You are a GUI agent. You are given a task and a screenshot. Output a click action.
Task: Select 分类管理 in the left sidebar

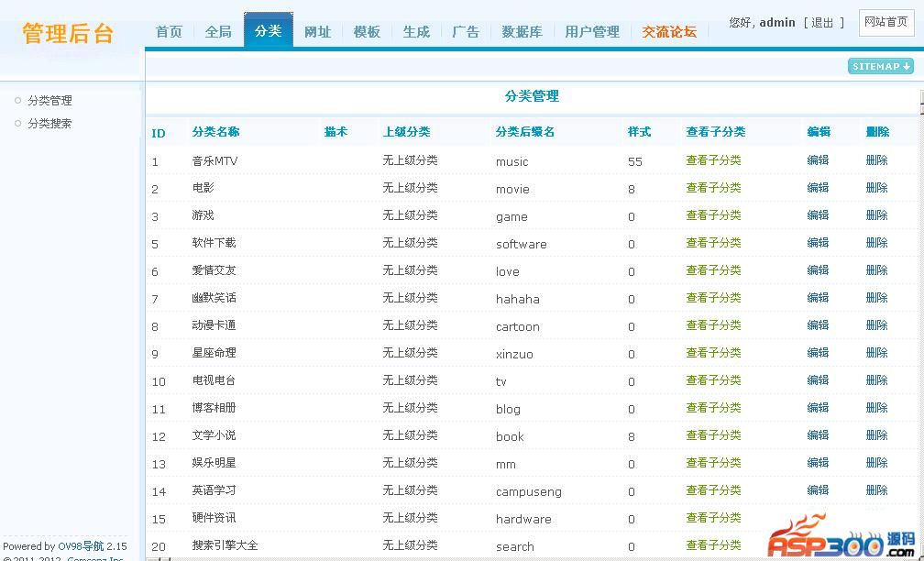(x=49, y=101)
